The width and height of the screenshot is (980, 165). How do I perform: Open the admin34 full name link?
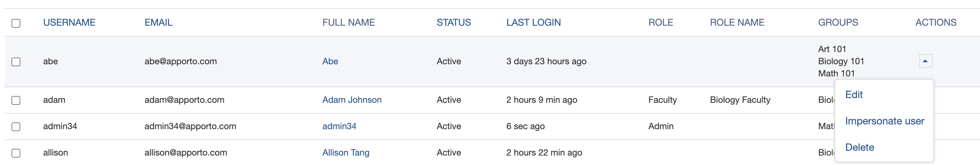339,126
